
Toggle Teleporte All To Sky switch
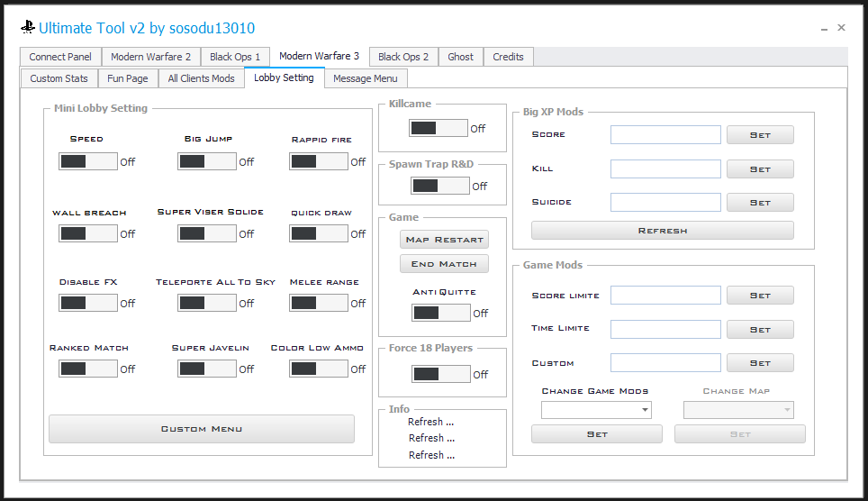[207, 303]
